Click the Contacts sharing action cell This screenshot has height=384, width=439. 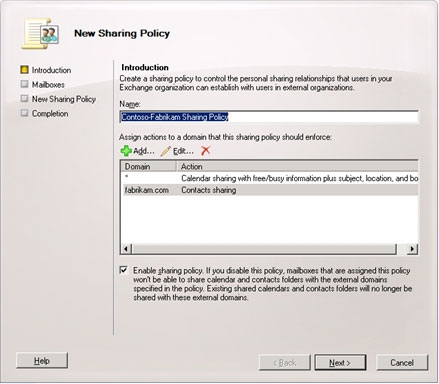click(209, 190)
